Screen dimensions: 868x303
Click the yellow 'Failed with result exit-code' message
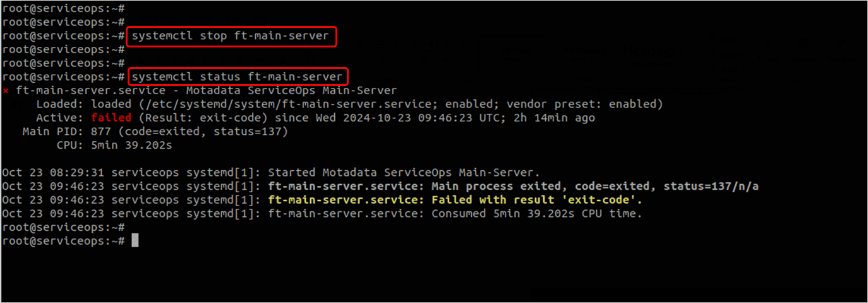click(x=538, y=200)
